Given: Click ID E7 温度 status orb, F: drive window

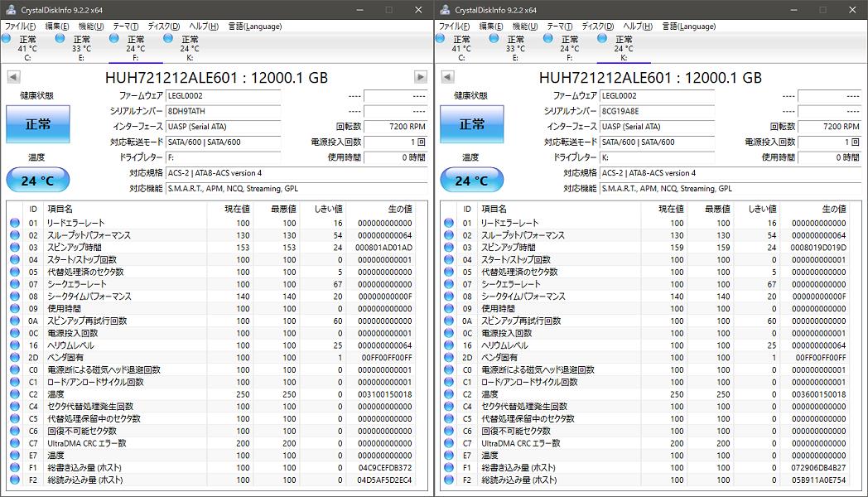Looking at the screenshot, I should pos(15,456).
